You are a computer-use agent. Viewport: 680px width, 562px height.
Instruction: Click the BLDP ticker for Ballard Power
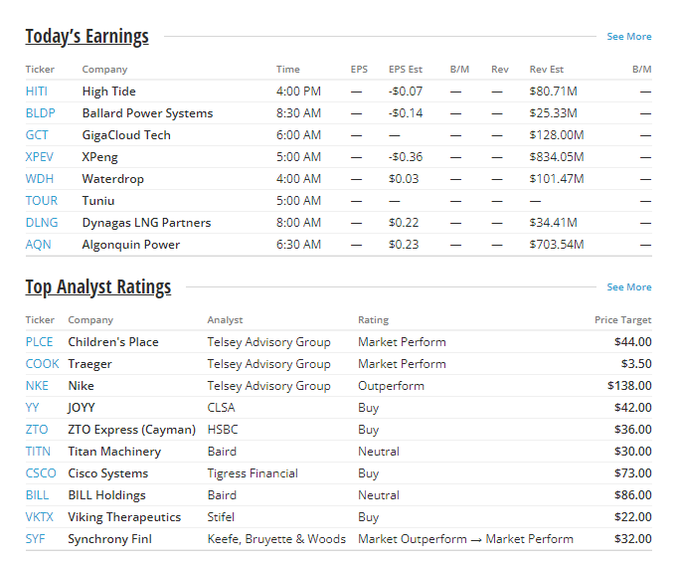click(x=39, y=113)
